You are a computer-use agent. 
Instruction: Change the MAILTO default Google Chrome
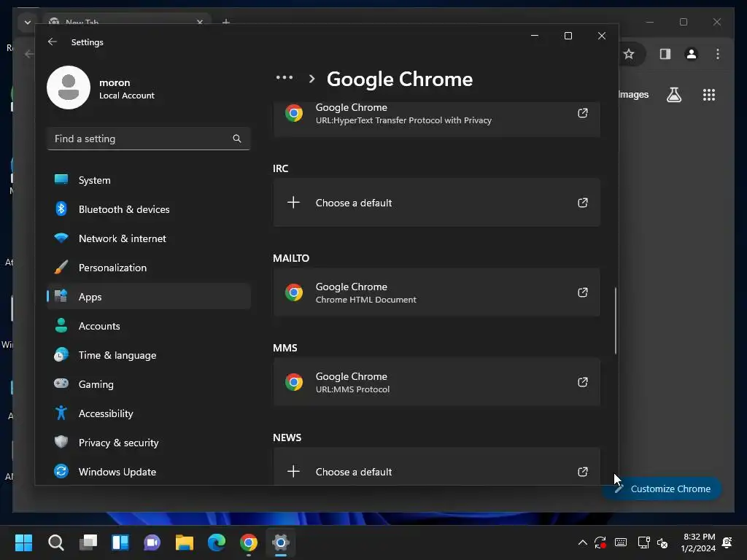[x=436, y=292]
